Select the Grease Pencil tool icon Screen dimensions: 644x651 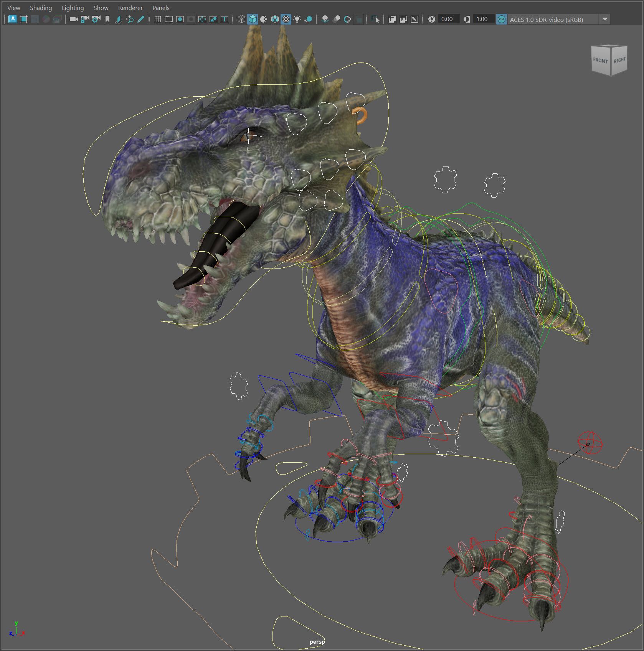pyautogui.click(x=141, y=19)
